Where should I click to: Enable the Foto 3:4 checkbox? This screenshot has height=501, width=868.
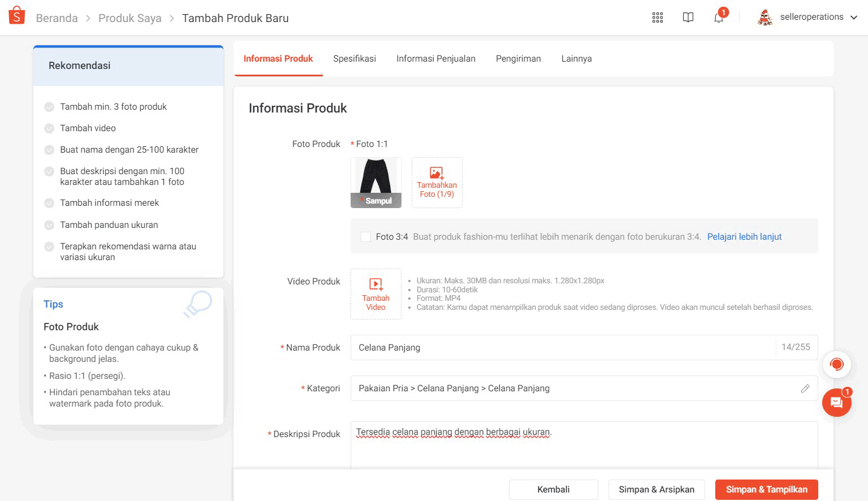click(x=365, y=236)
